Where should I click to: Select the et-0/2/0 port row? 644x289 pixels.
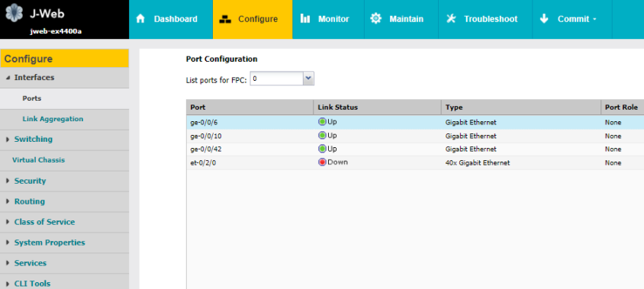coord(415,162)
